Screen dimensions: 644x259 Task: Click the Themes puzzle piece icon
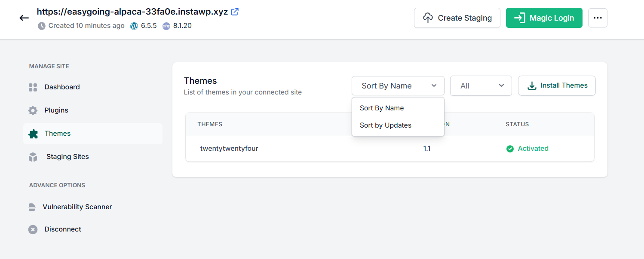33,134
